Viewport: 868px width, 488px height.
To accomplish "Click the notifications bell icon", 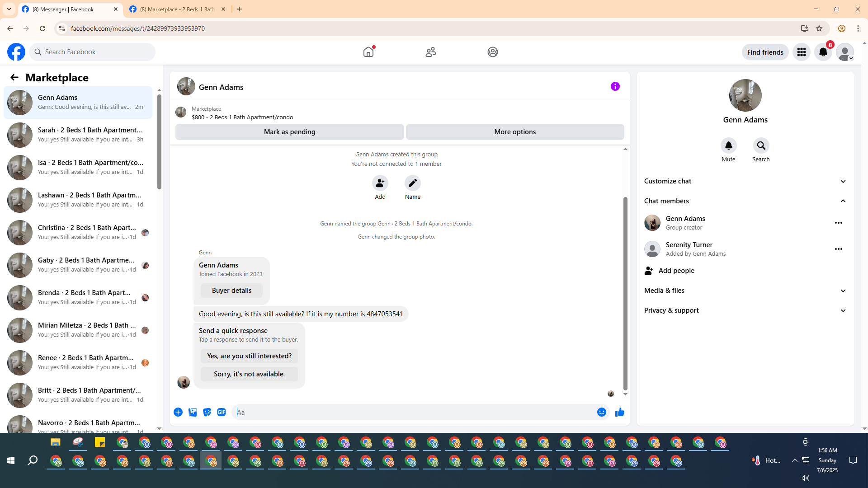I will (823, 52).
